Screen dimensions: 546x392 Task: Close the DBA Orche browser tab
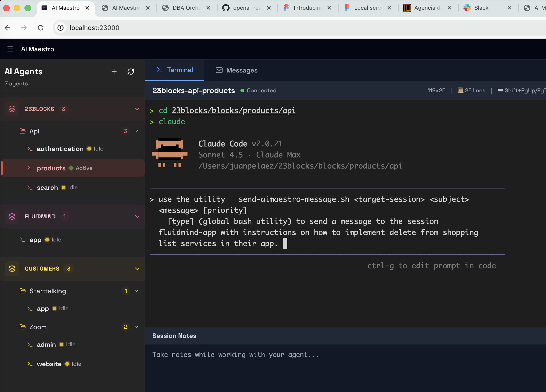(x=208, y=8)
